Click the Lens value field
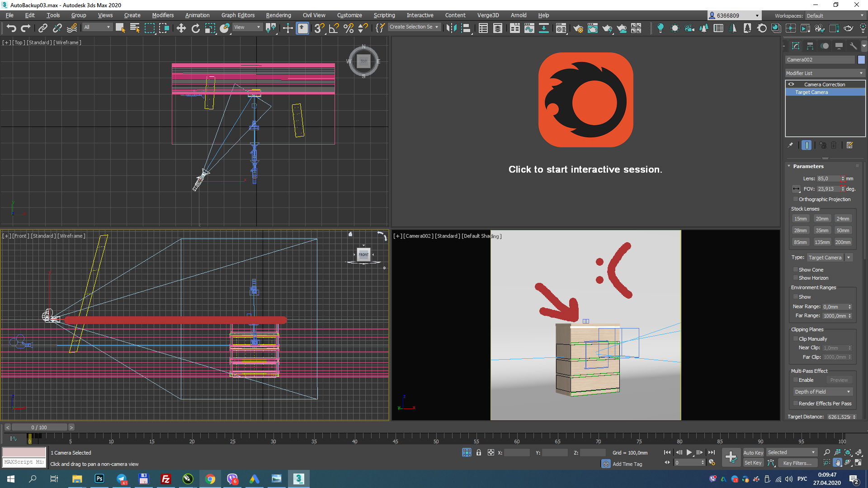This screenshot has width=868, height=488. 828,178
